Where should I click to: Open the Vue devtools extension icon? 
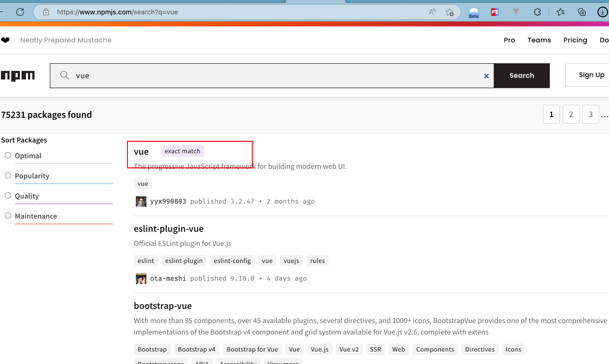tap(516, 12)
